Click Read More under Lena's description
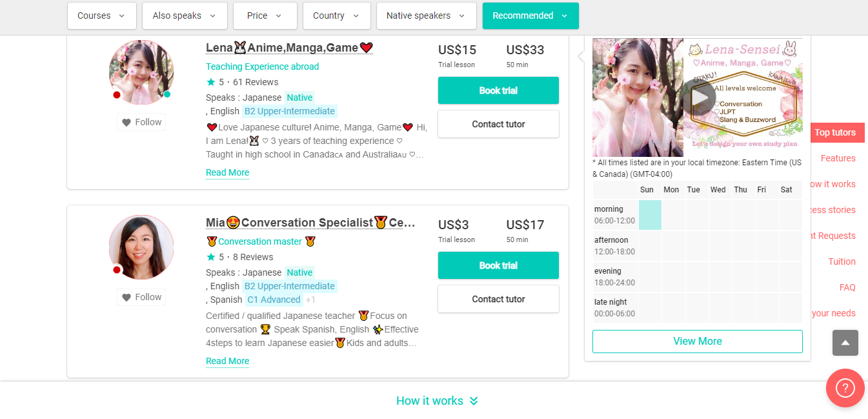 [x=227, y=172]
